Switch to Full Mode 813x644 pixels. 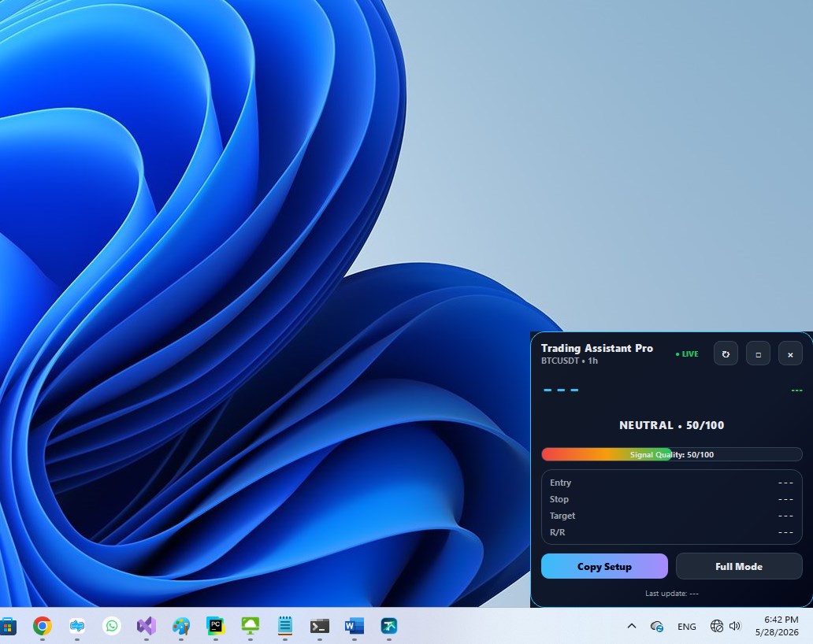739,566
